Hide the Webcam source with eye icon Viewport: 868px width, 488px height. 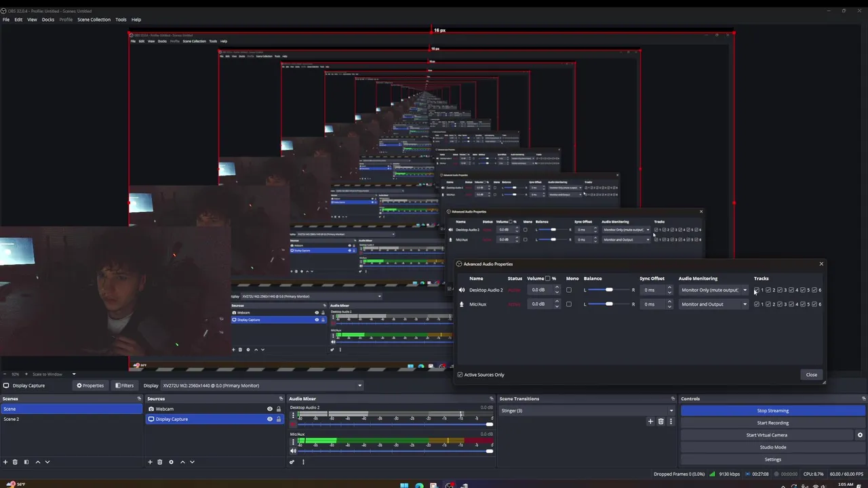point(269,409)
